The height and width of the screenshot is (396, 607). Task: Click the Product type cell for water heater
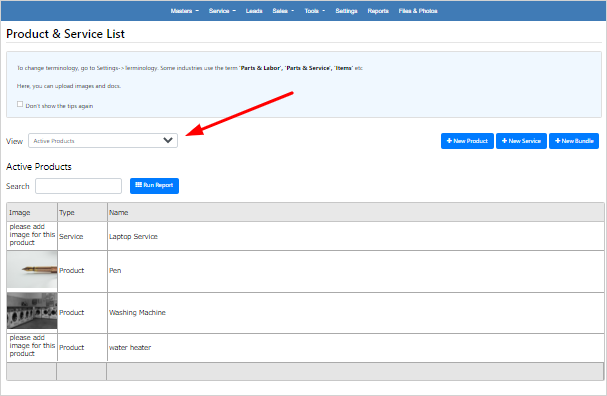click(x=82, y=347)
